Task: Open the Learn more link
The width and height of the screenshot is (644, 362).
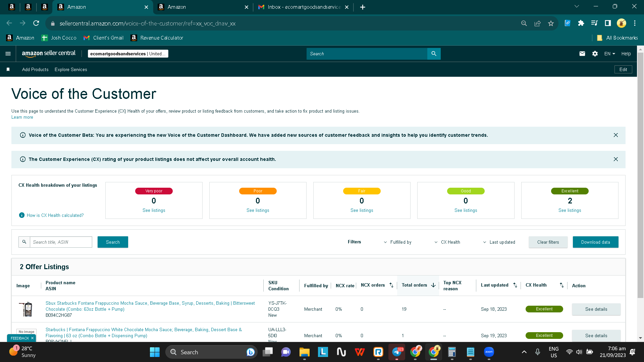Action: pyautogui.click(x=22, y=117)
